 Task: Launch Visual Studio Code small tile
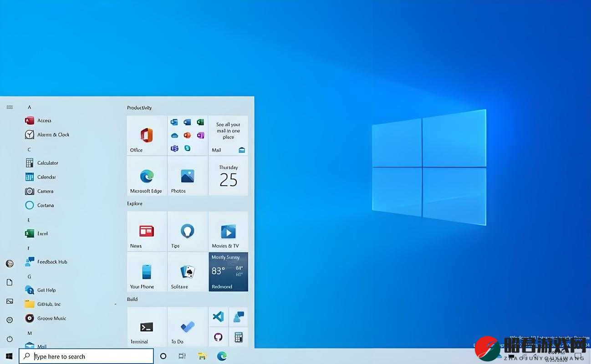click(218, 317)
